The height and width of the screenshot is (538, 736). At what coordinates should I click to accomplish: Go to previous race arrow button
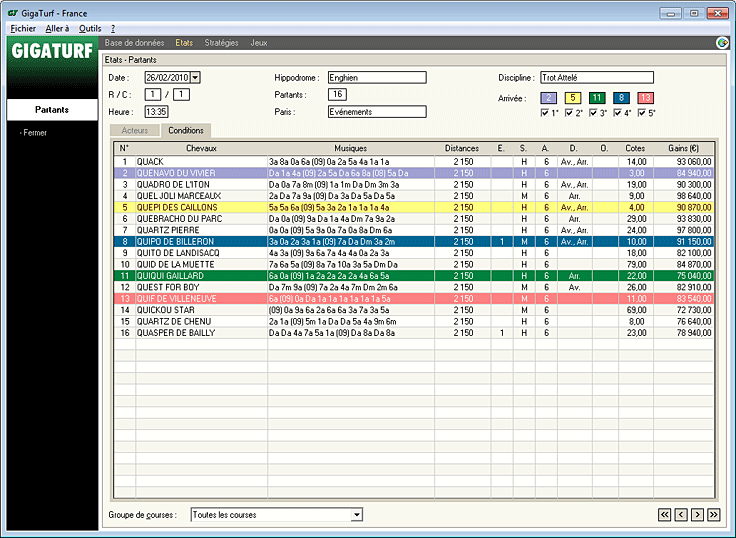tap(681, 515)
